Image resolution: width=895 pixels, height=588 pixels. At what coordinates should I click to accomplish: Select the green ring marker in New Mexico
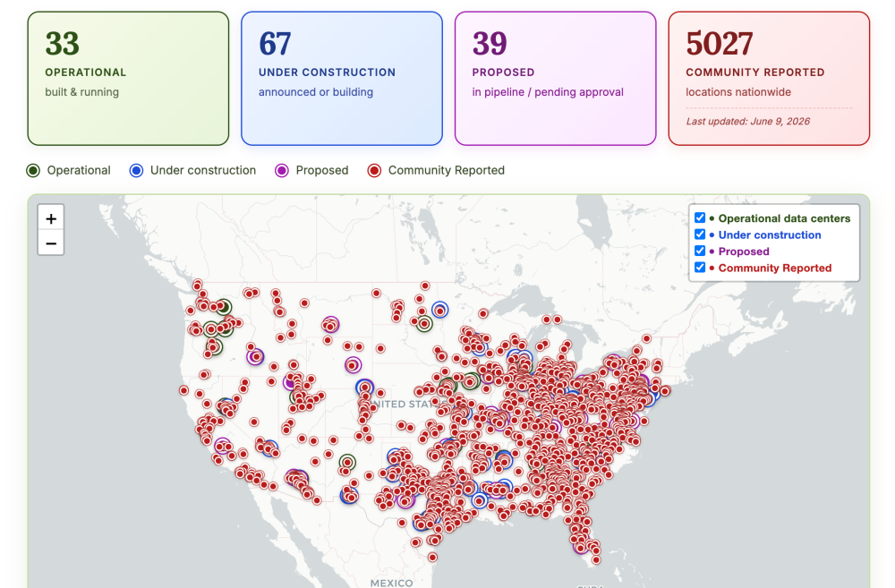tap(347, 463)
